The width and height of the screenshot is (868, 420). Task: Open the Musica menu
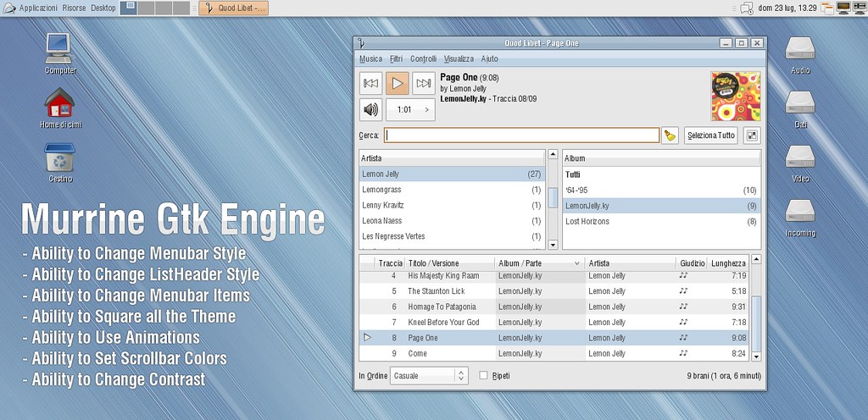coord(371,59)
